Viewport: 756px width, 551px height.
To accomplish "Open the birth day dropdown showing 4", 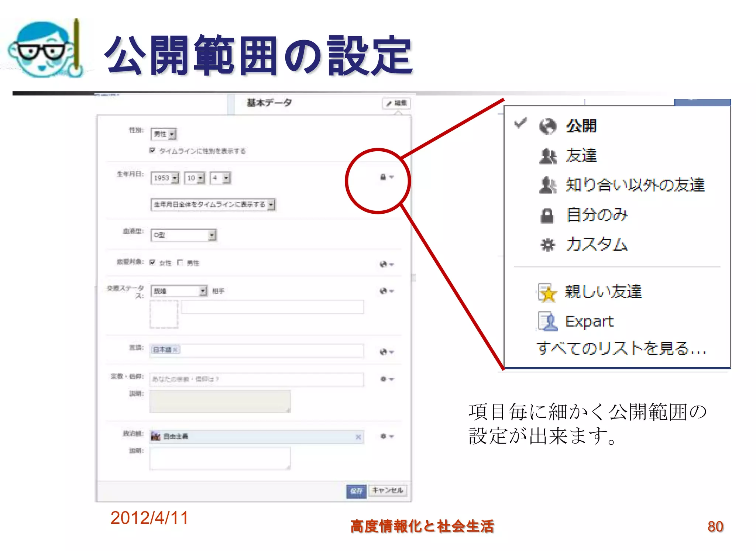I will [x=220, y=178].
